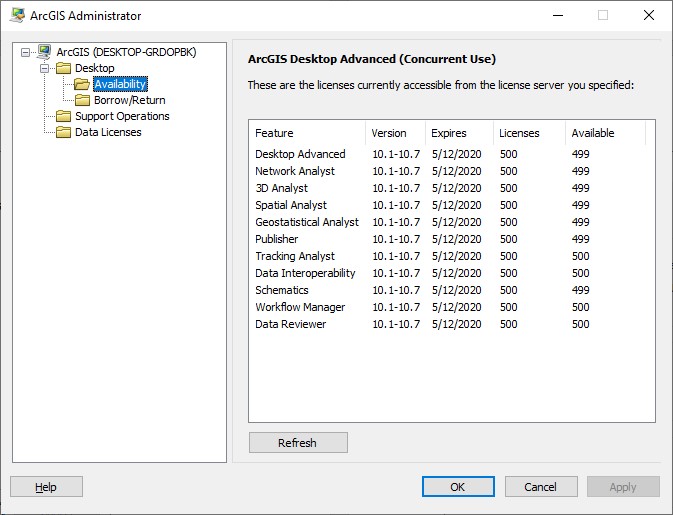Select the Borrow/Return tree item
Screen dimensions: 673x515
130,100
